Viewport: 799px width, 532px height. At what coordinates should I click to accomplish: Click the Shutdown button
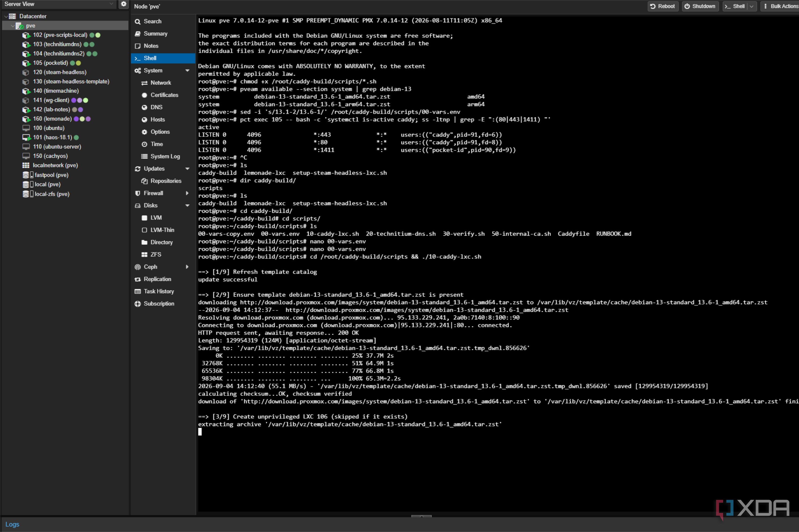(x=700, y=6)
